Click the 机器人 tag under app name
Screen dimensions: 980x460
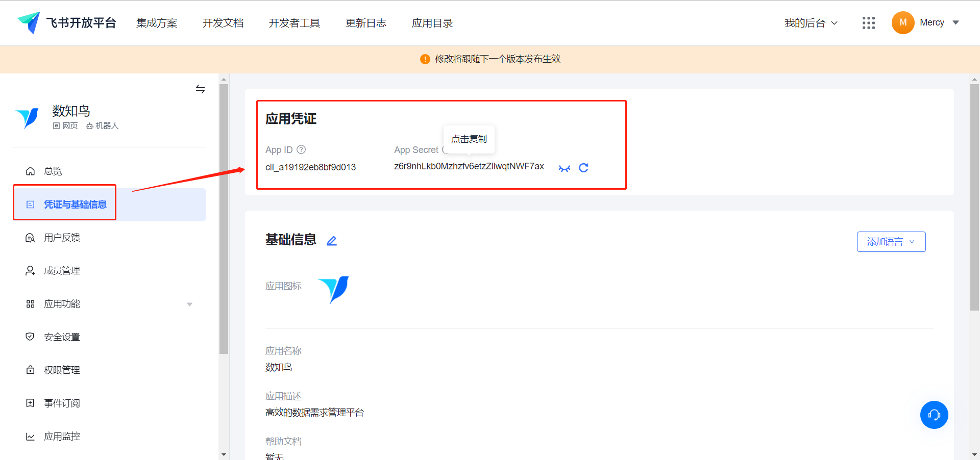pos(102,126)
